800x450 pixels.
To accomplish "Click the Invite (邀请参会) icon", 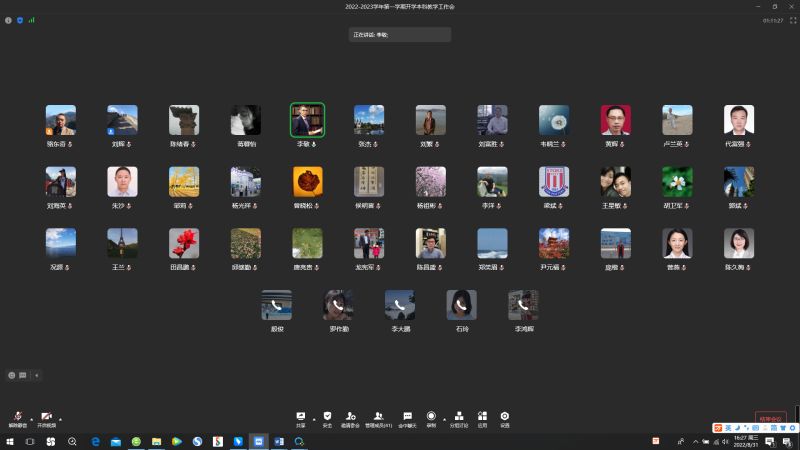I will [x=350, y=416].
